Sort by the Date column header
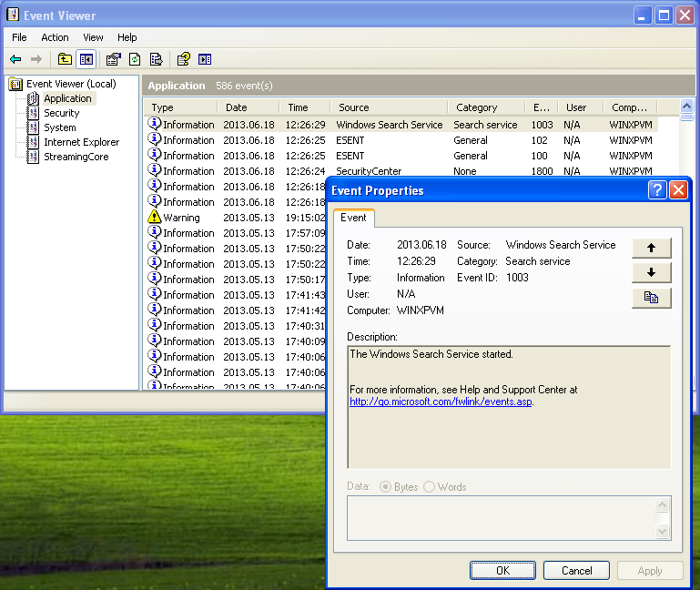This screenshot has width=700, height=590. 249,107
